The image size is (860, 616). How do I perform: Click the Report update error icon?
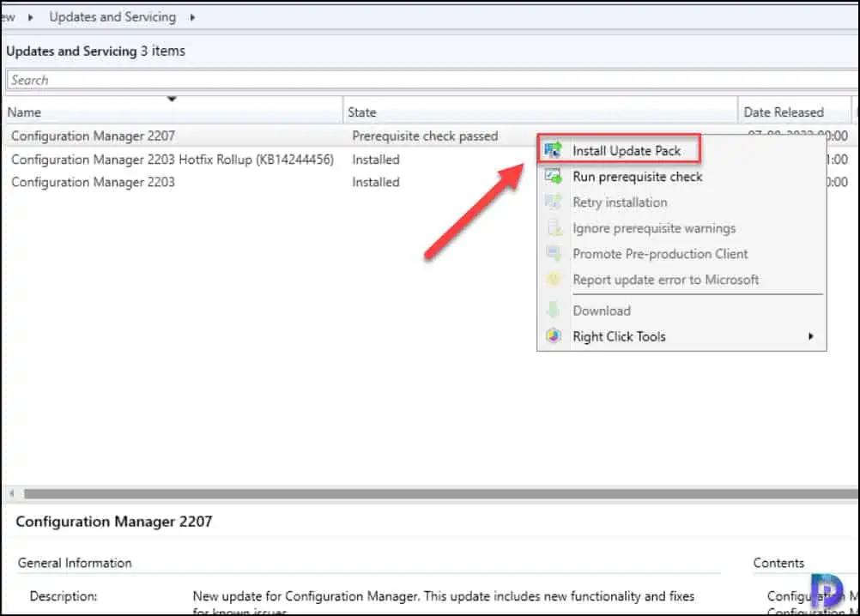[x=554, y=279]
